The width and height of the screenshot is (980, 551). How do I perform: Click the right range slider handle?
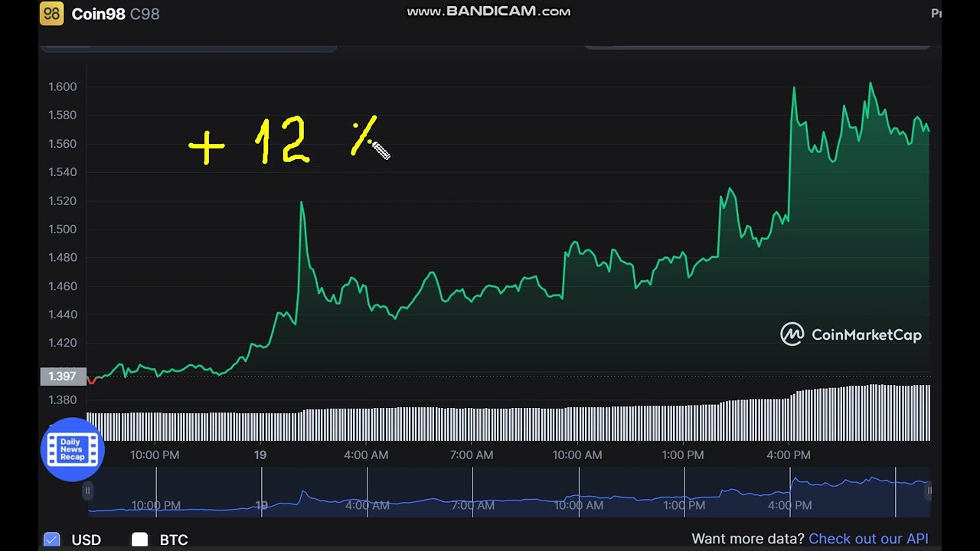(929, 491)
